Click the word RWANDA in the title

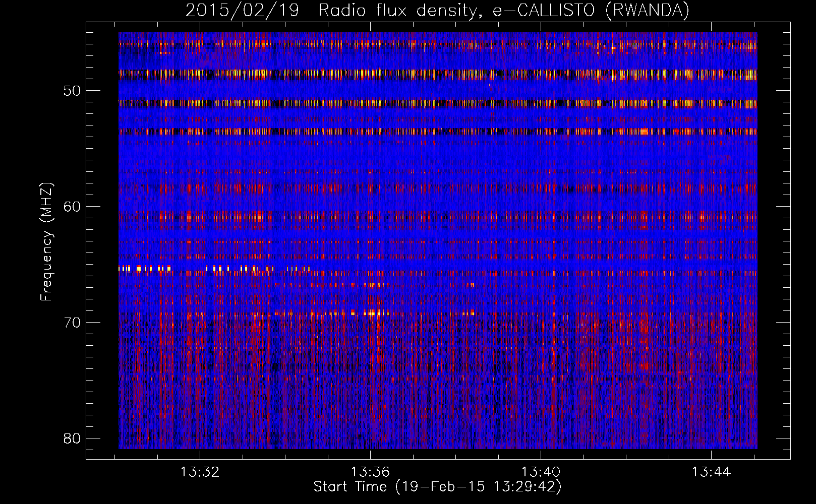pos(647,10)
